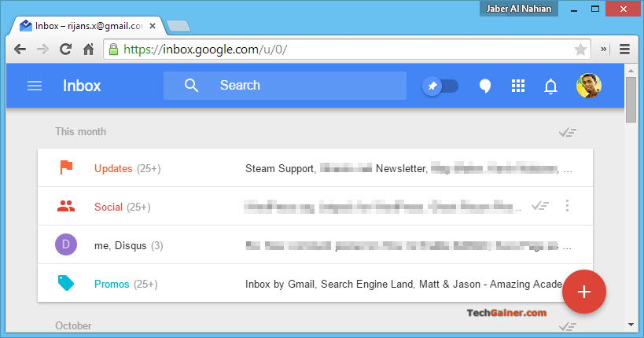Expand the Promos bundle
Screen dimensions: 644x338
tap(315, 283)
